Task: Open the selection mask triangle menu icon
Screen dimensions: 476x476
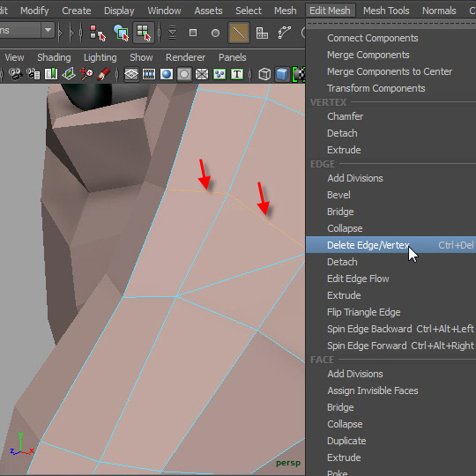Action: pos(172,33)
